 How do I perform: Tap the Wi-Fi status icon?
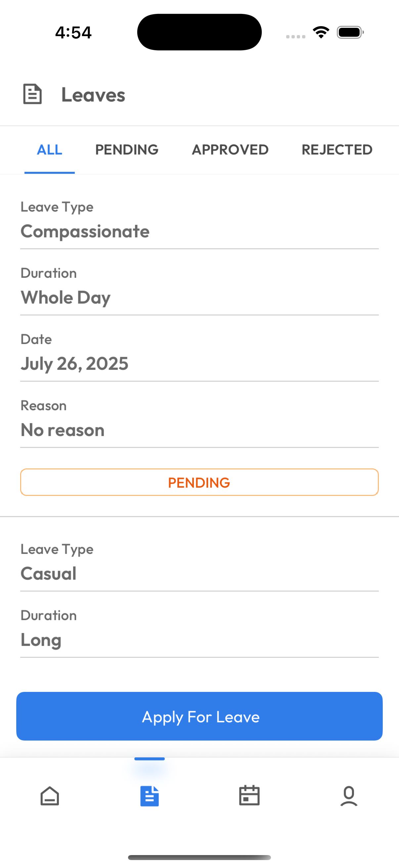pos(321,32)
